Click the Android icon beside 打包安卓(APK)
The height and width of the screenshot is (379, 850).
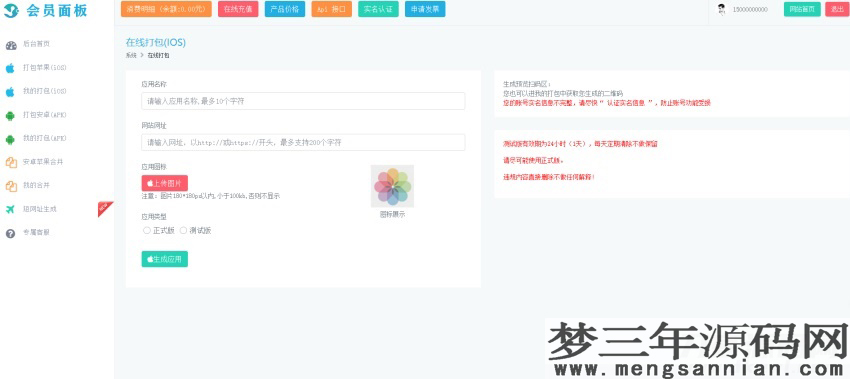point(10,115)
